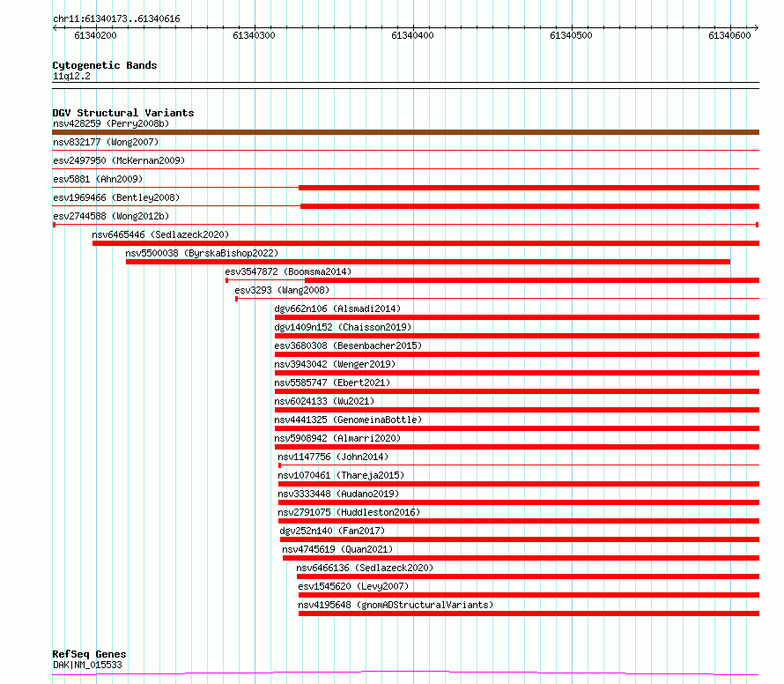Screen dimensions: 784x684
Task: Open variant dgv252n140 (Fan2017)
Action: click(332, 531)
